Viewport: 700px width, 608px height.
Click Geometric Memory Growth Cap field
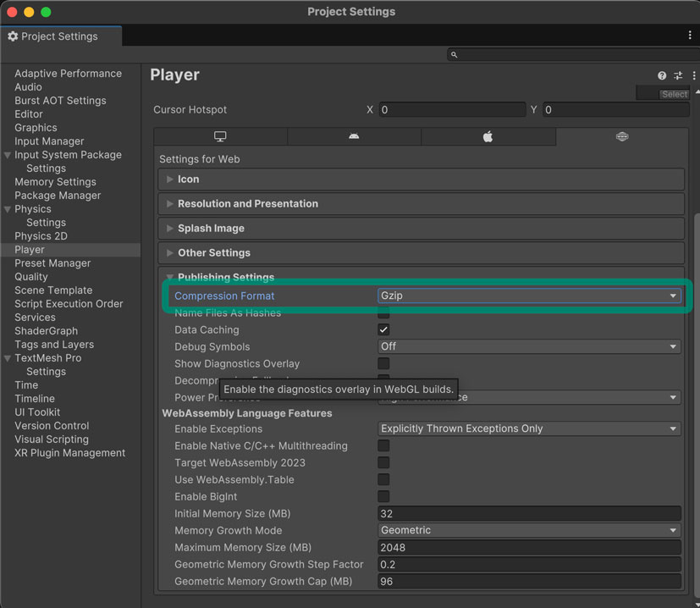tap(529, 581)
